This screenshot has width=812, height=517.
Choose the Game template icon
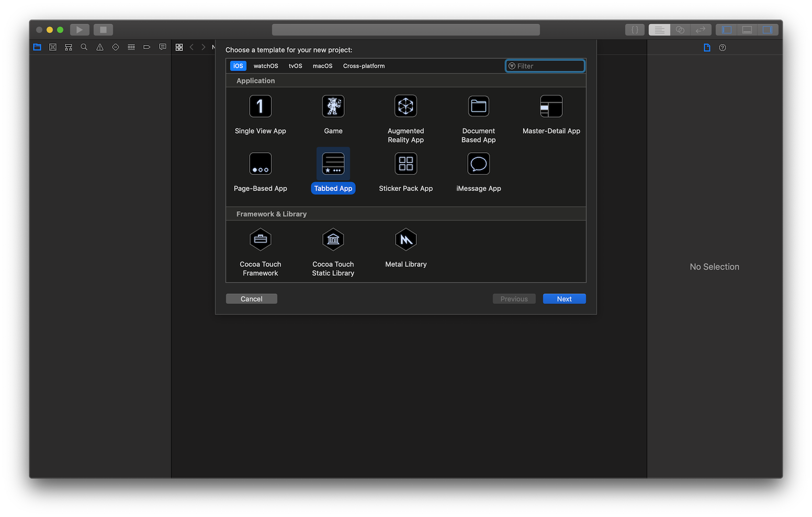(333, 106)
